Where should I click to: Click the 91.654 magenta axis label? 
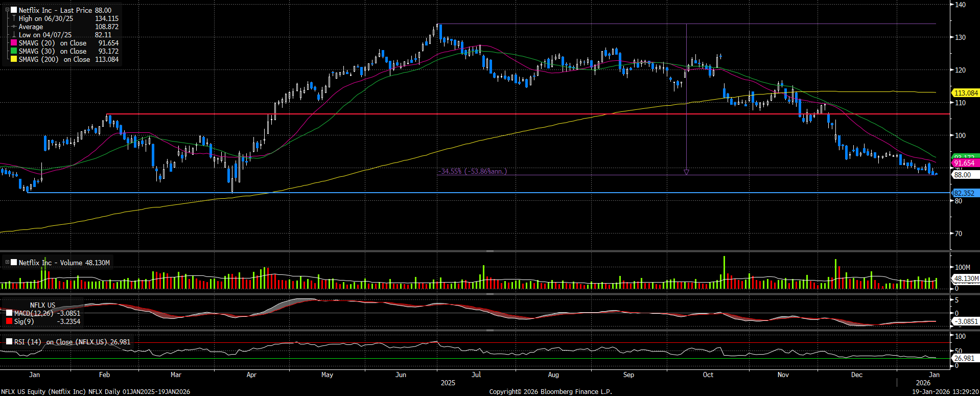coord(964,163)
